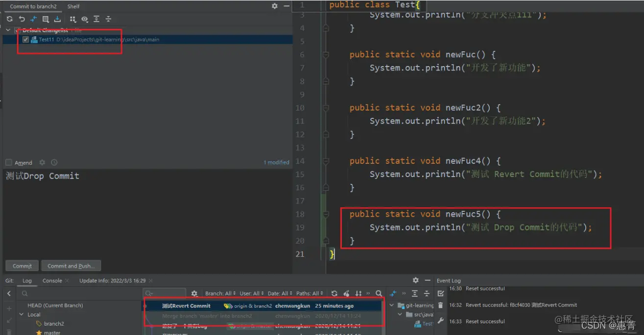The image size is (644, 335).
Task: Open the User: All filter dropdown
Action: pyautogui.click(x=252, y=293)
